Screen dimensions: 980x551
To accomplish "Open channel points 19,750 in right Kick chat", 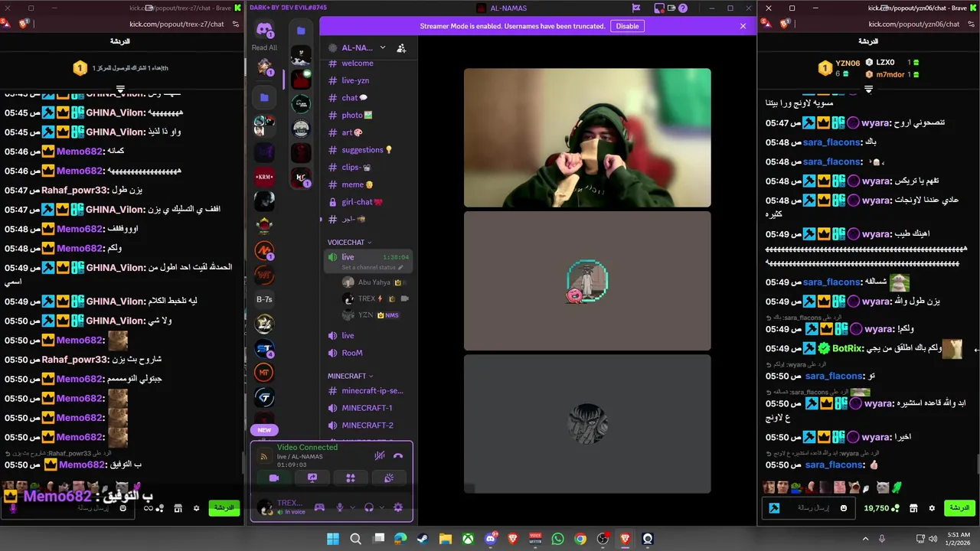I will pyautogui.click(x=881, y=508).
